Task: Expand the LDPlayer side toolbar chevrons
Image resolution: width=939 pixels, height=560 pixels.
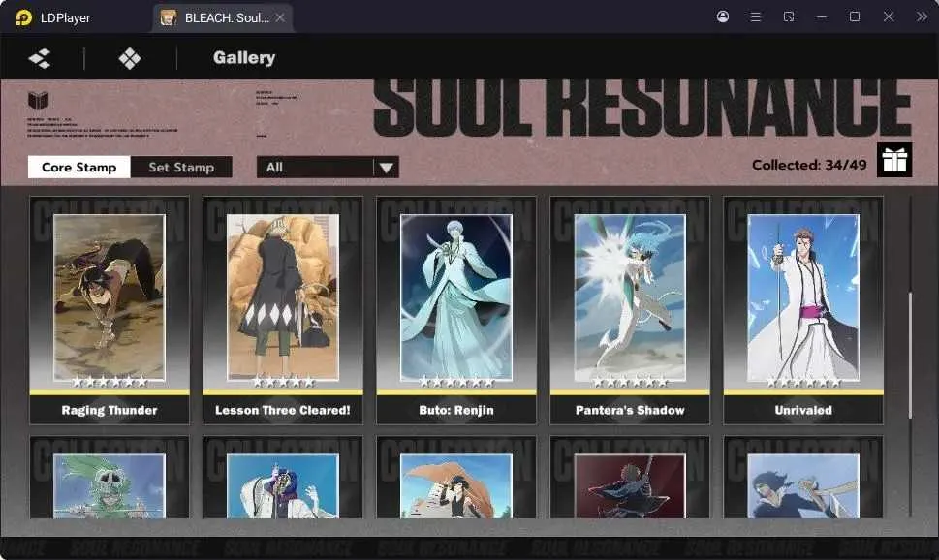Action: click(922, 16)
